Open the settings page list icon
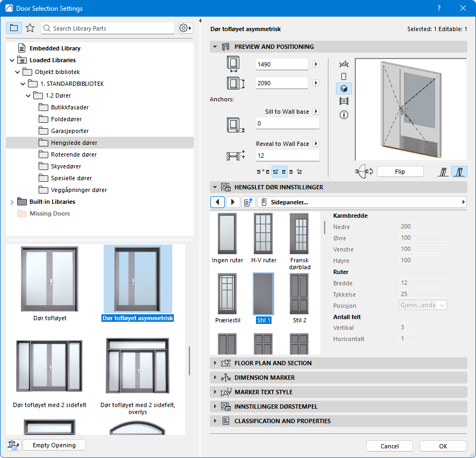 coord(248,202)
